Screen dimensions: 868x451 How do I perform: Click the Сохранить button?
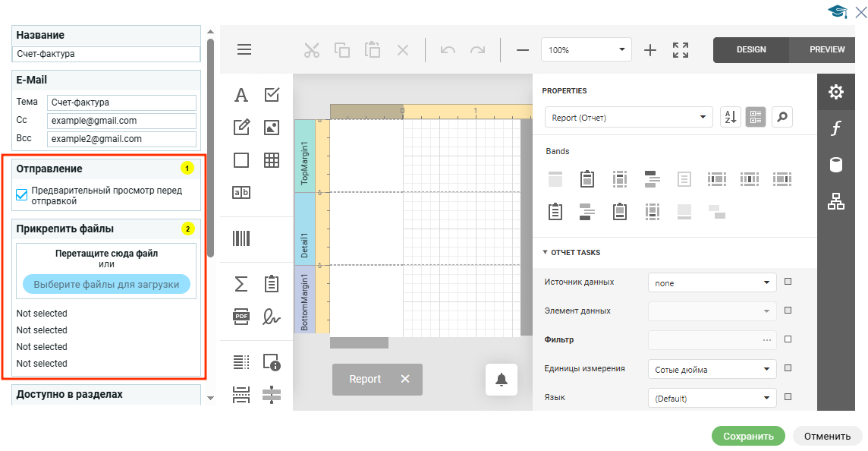(x=748, y=436)
